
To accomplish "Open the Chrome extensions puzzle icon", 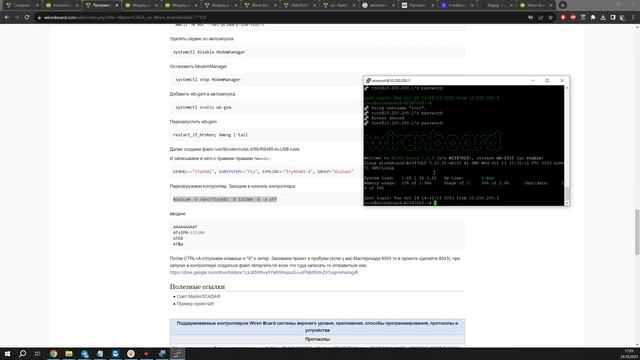I will (593, 18).
